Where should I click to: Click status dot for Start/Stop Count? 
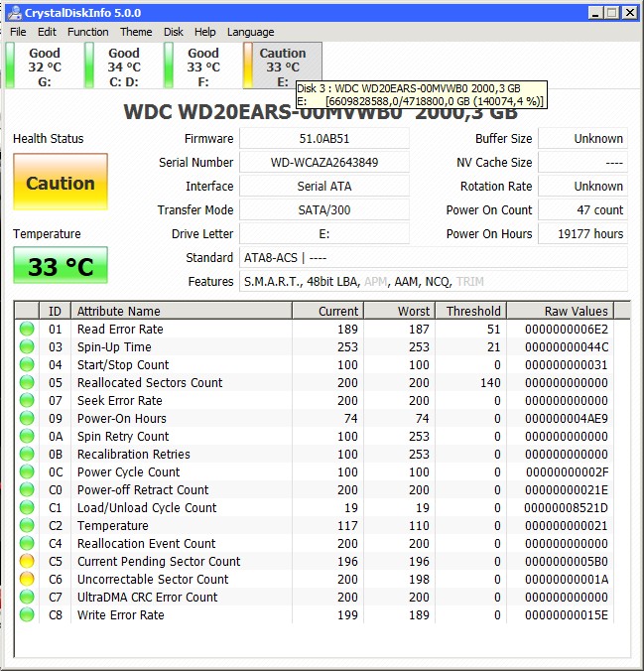click(x=27, y=364)
